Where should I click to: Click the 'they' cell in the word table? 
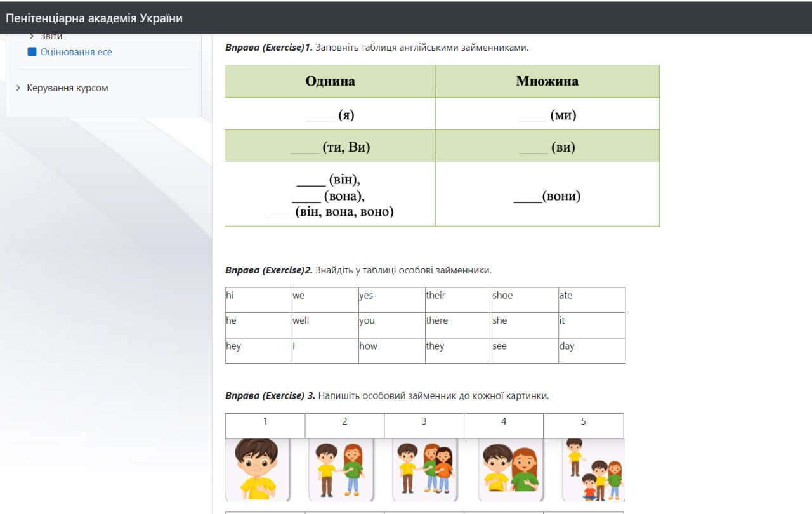(x=458, y=346)
